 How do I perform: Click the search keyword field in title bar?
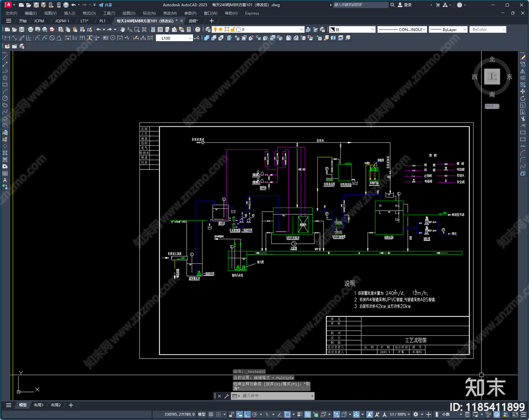(x=360, y=5)
